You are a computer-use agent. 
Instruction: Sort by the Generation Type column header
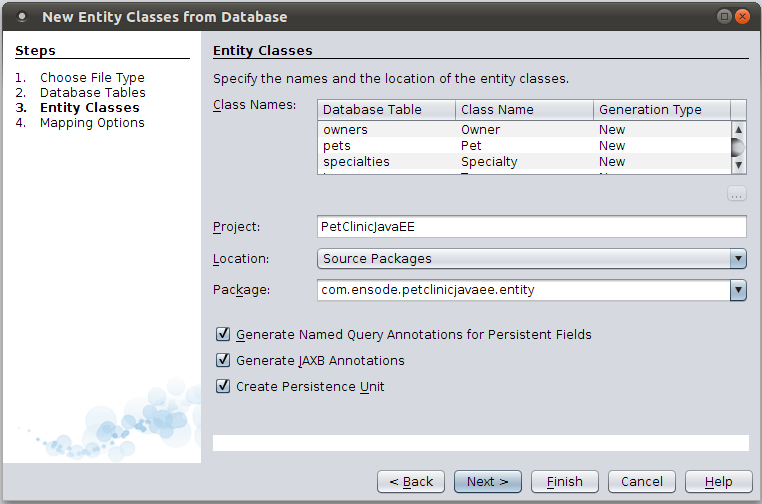661,109
